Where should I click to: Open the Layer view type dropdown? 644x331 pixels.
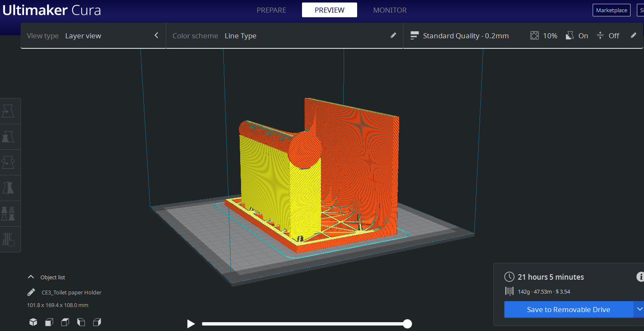93,36
